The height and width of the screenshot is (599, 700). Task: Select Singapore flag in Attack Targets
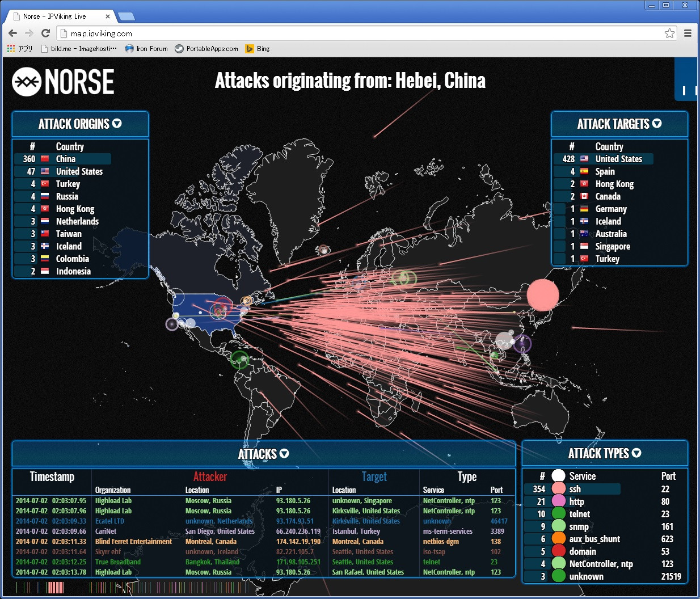[584, 246]
